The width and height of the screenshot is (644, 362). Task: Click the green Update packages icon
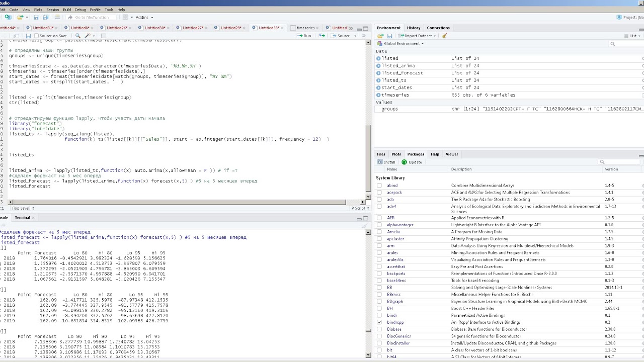(404, 162)
